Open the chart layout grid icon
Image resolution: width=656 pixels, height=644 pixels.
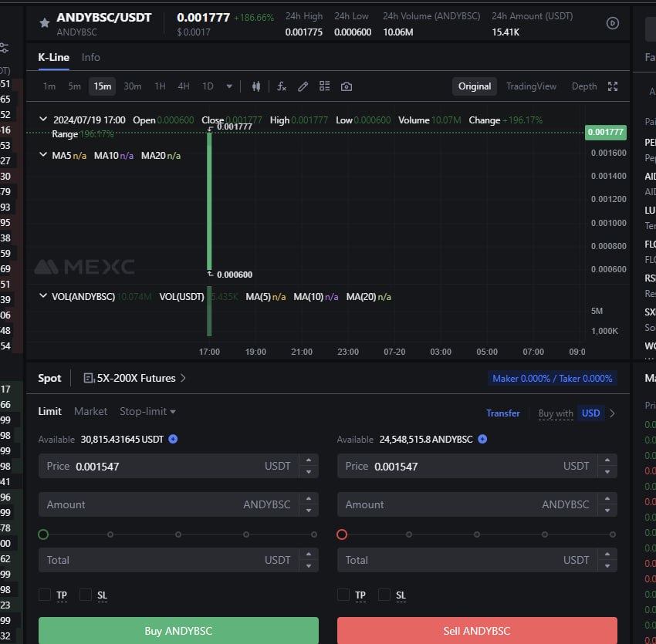point(325,86)
